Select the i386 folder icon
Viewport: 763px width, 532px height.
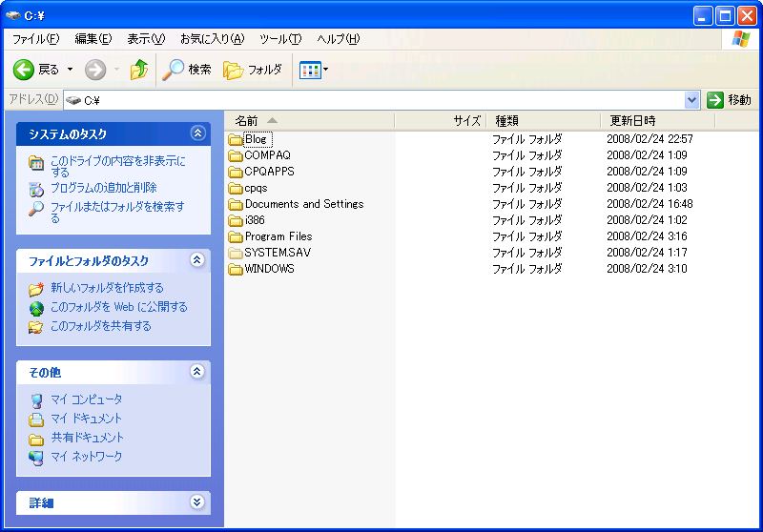click(236, 220)
